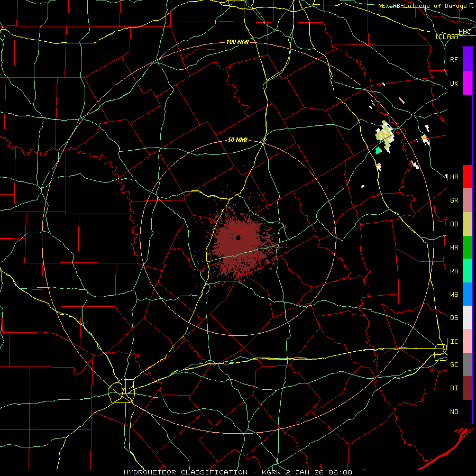Click the 100 NMI range ring label
The width and height of the screenshot is (476, 476).
pos(237,42)
